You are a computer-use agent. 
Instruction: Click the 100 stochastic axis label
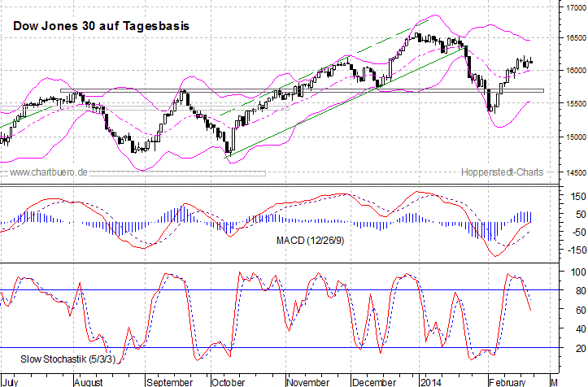(578, 272)
